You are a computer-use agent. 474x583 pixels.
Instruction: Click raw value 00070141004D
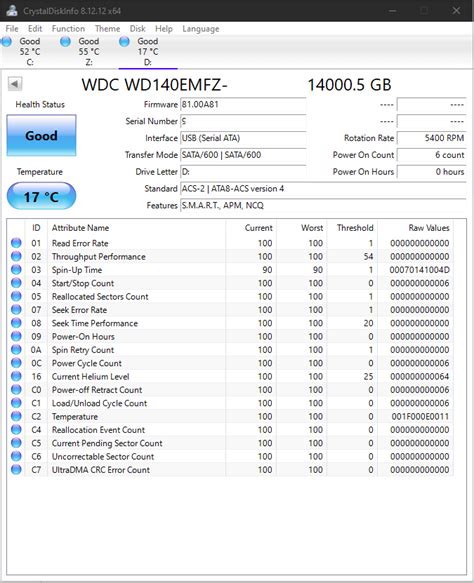click(419, 270)
